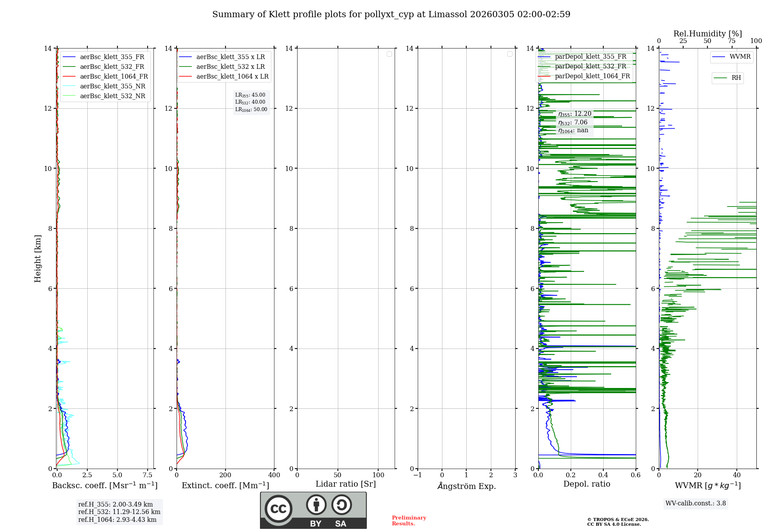Click the empty legend box in Lidar ratio plot
Image resolution: width=783 pixels, height=532 pixels.
(x=389, y=54)
